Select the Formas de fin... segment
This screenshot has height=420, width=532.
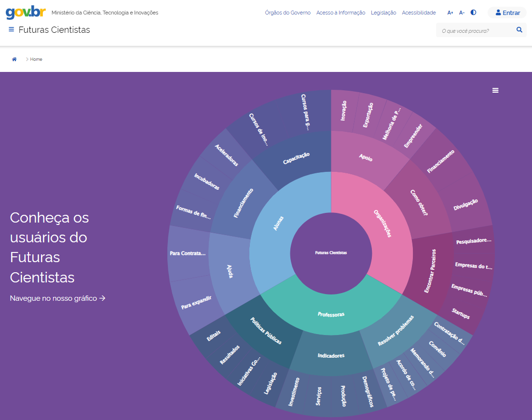(x=193, y=212)
